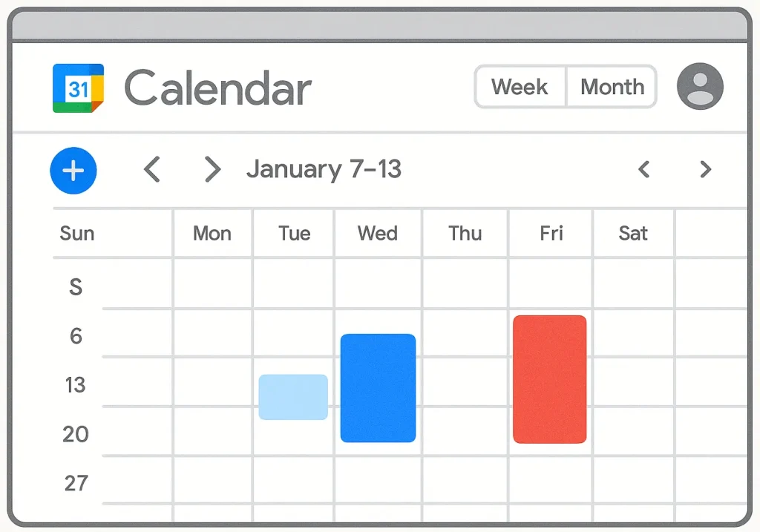Click the Calendar title text
The height and width of the screenshot is (532, 760).
(x=217, y=88)
